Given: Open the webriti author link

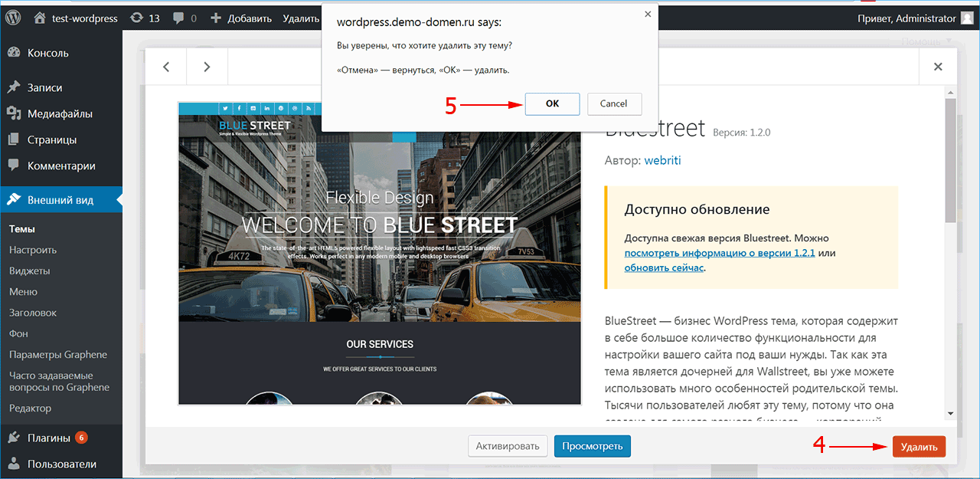Looking at the screenshot, I should tap(662, 161).
